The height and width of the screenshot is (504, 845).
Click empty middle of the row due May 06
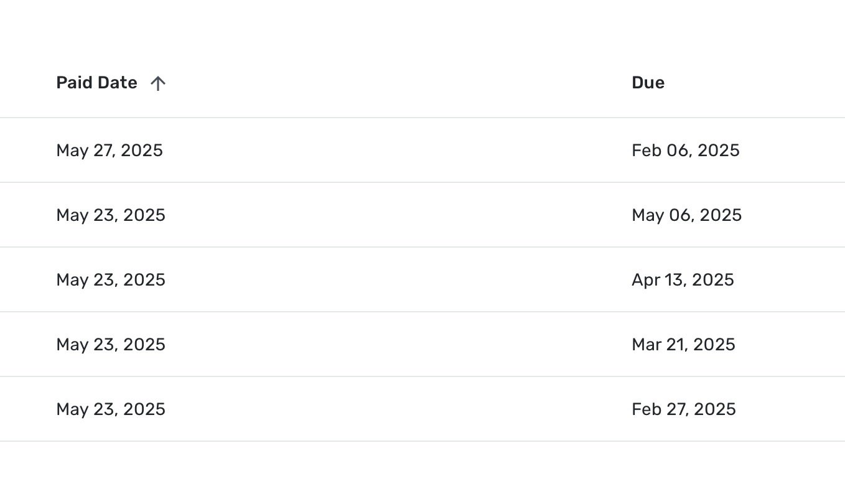398,215
